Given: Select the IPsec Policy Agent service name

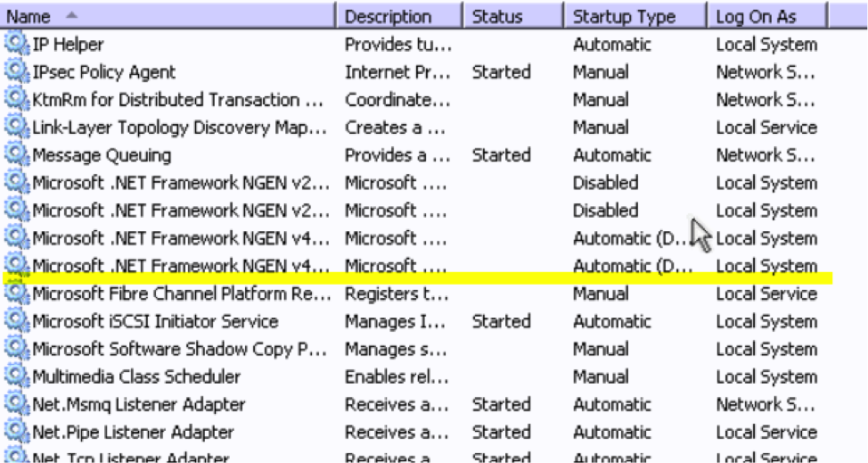Looking at the screenshot, I should tap(104, 72).
